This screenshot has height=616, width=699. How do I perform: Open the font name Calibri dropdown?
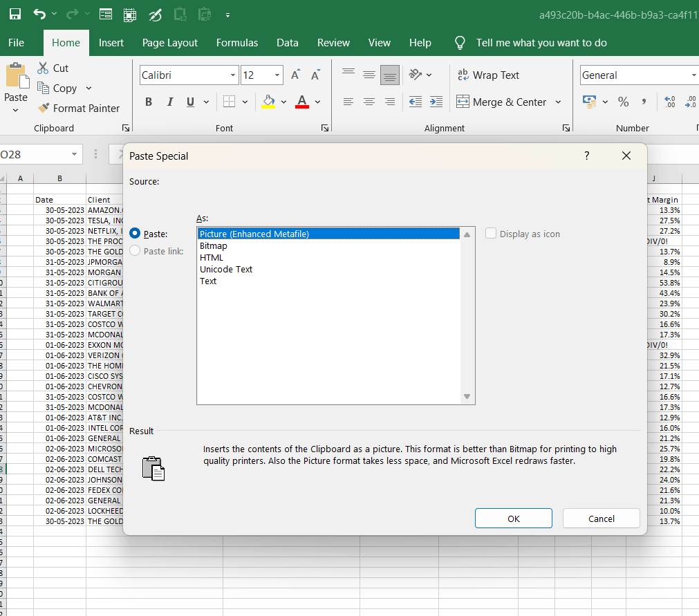pyautogui.click(x=233, y=75)
